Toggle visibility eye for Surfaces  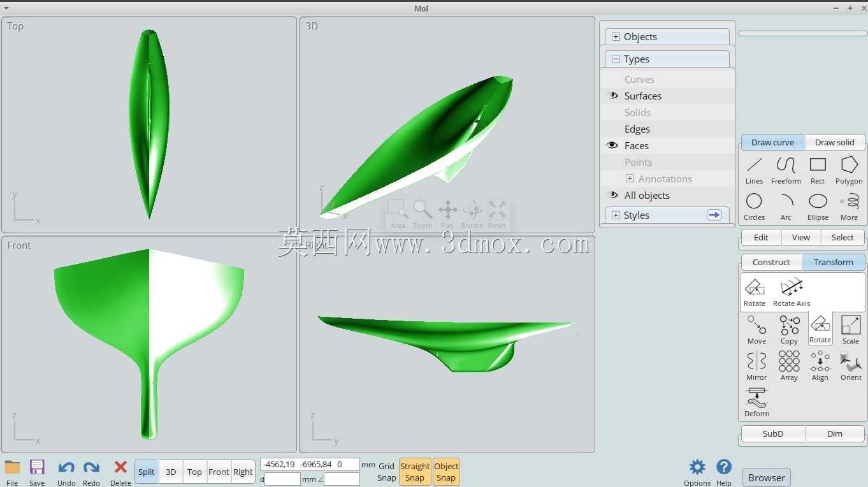coord(612,96)
